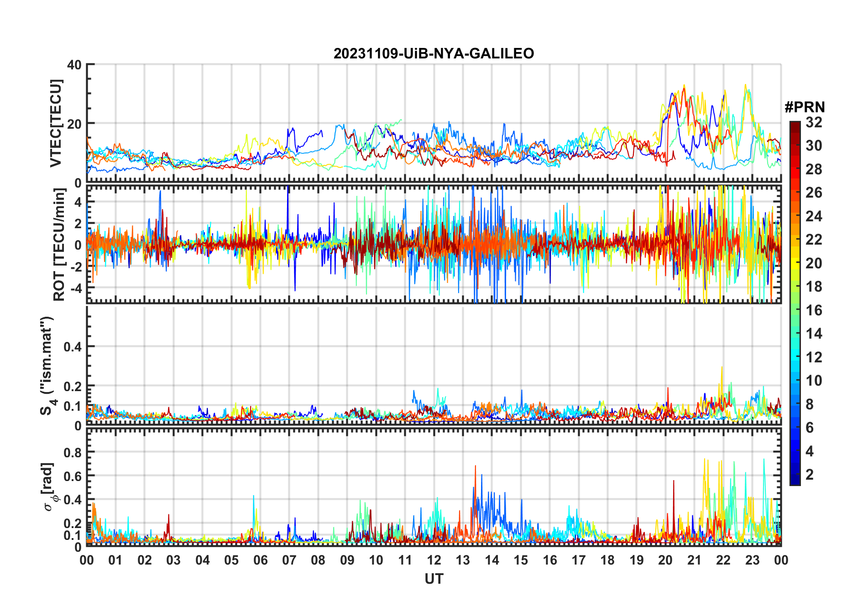The width and height of the screenshot is (868, 607).
Task: Click the plot title 20231109-UiB-NYA-GALILEO
Action: click(434, 54)
